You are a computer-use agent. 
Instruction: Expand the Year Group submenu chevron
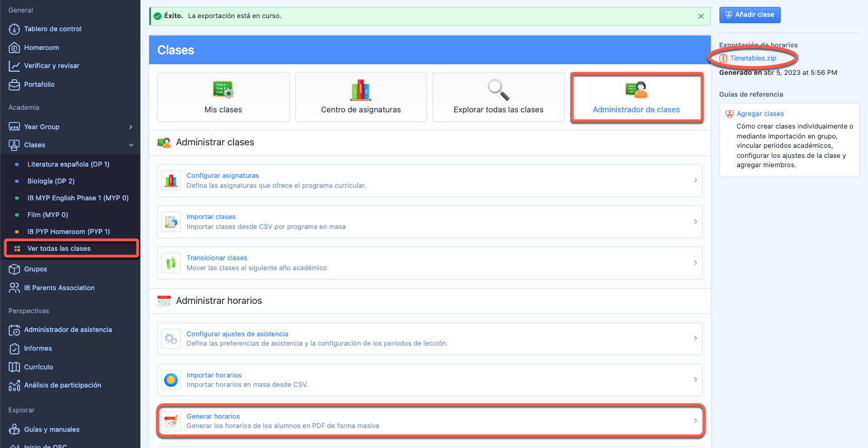tap(130, 127)
